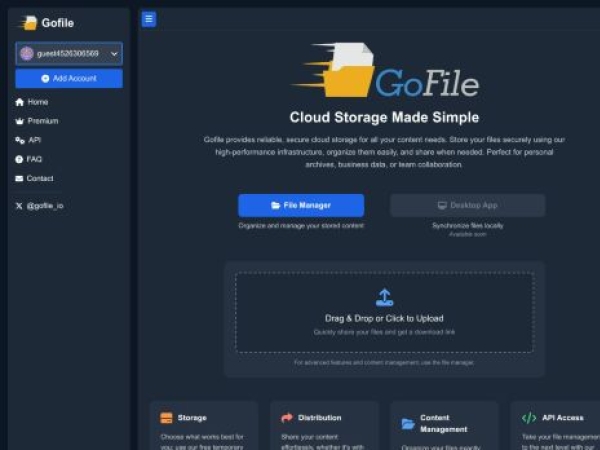
Task: Click "Organize and manage your stored content" caption
Action: tap(301, 226)
